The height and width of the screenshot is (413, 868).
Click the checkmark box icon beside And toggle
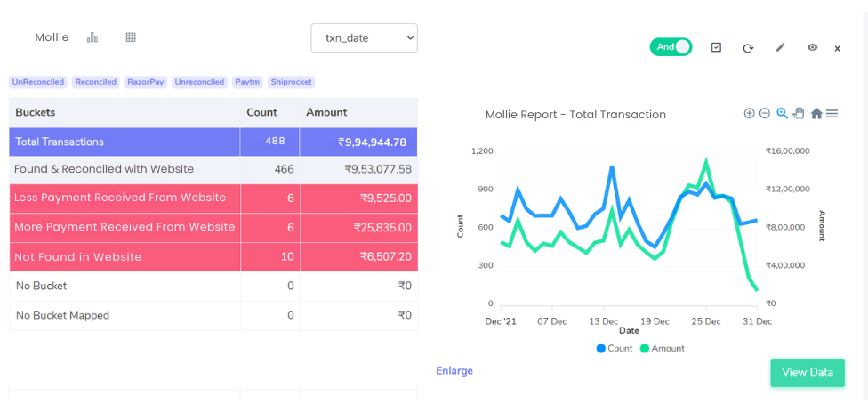click(716, 48)
